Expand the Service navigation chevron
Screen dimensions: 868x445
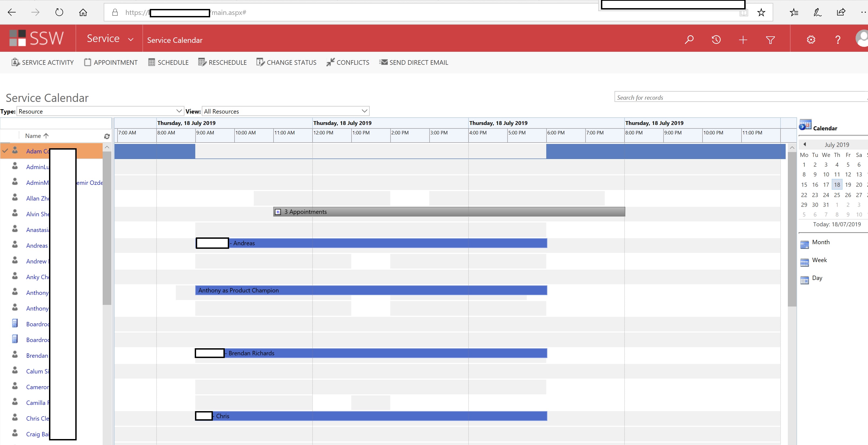tap(131, 40)
